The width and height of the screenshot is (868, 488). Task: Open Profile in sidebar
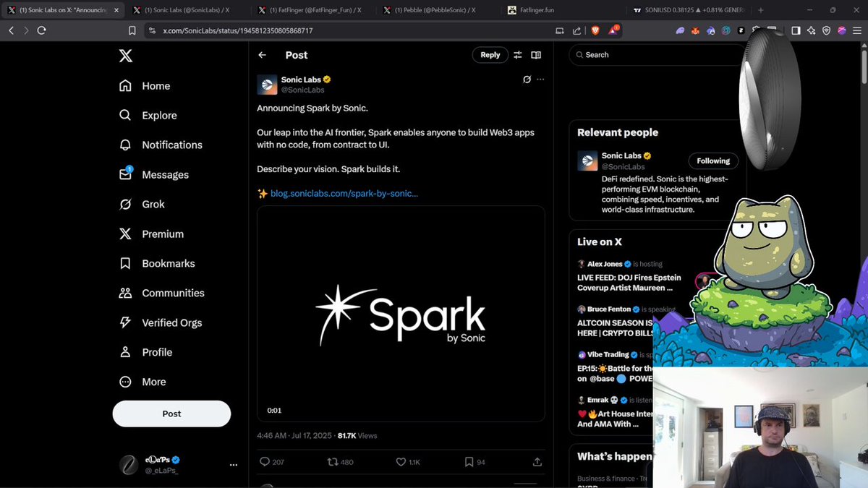(x=145, y=352)
